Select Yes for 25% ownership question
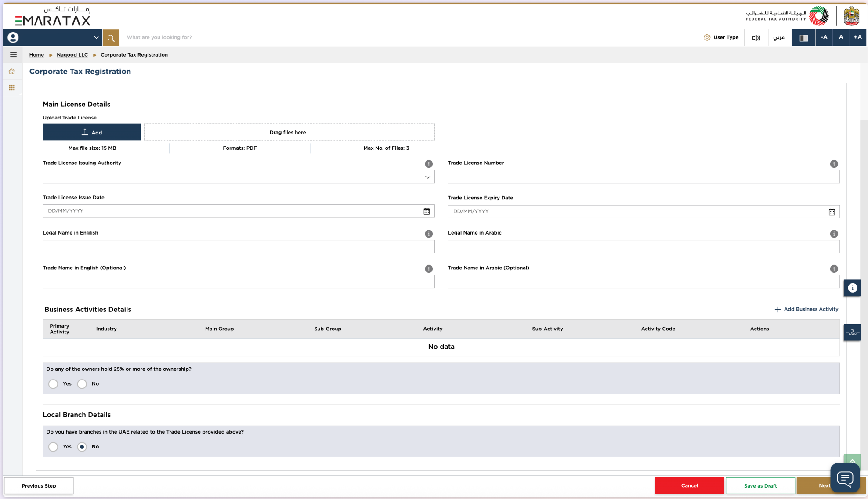Image resolution: width=868 pixels, height=499 pixels. pos(53,384)
